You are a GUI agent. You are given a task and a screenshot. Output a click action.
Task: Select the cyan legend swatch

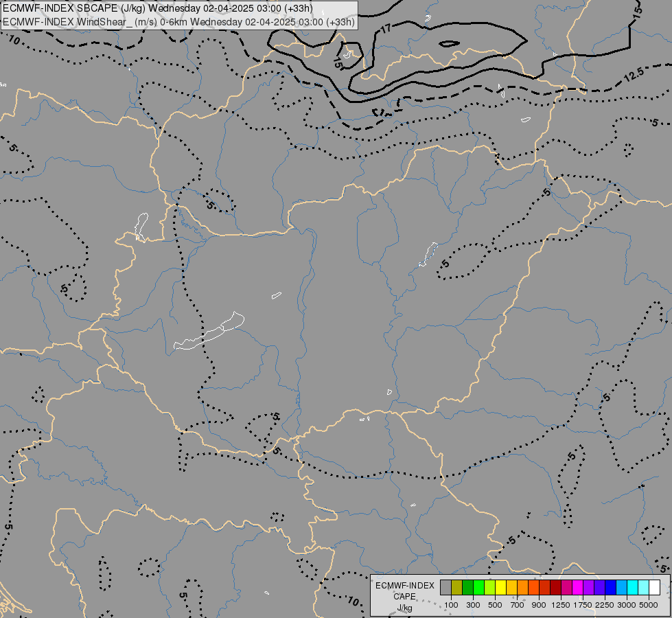pyautogui.click(x=633, y=588)
